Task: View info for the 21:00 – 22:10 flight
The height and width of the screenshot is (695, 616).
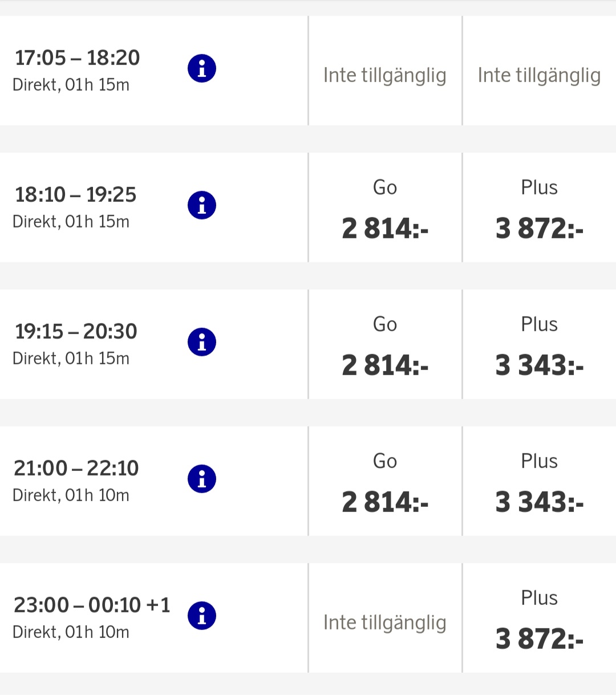Action: click(x=202, y=479)
